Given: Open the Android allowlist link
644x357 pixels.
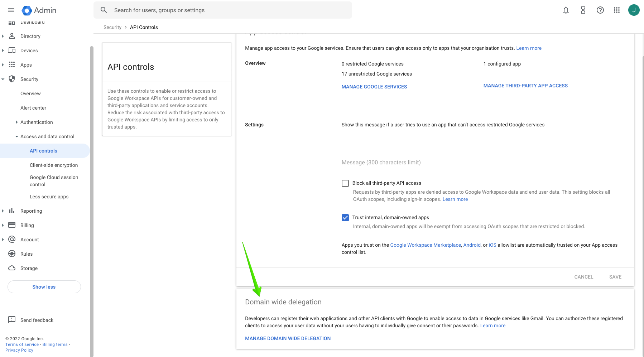Looking at the screenshot, I should (x=472, y=245).
